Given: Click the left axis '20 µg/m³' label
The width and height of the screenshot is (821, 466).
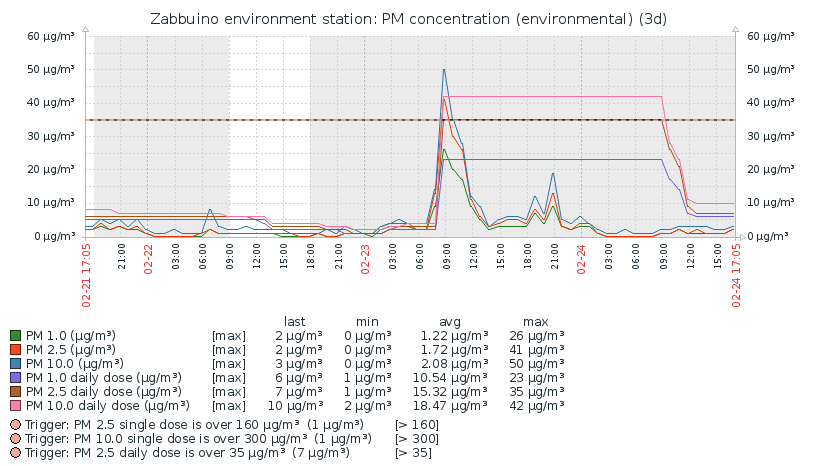Looking at the screenshot, I should pos(51,169).
